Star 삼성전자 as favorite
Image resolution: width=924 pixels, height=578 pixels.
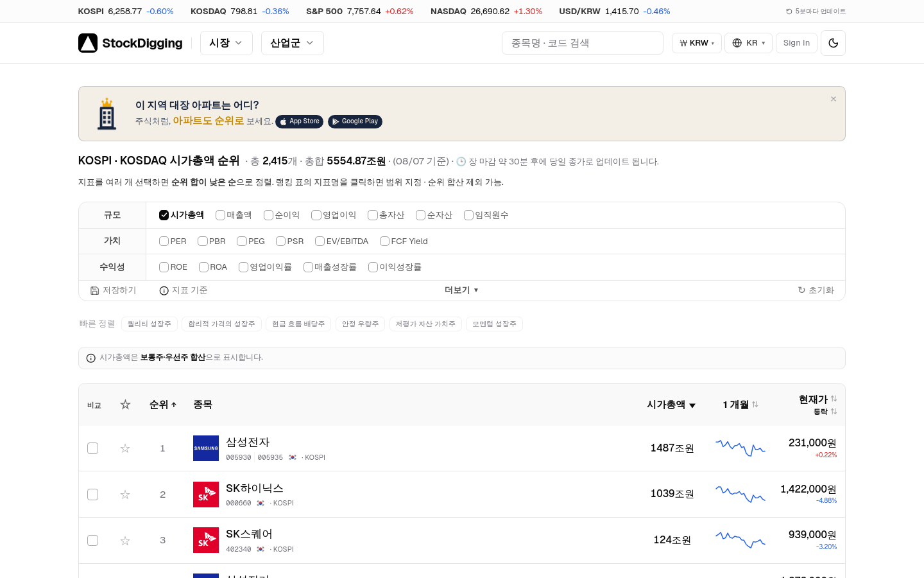point(125,448)
